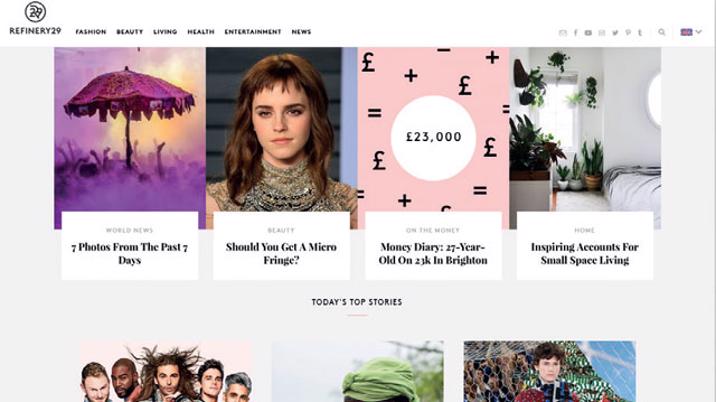Click the first social icon in header
Screen dimensions: 716x402
563,32
